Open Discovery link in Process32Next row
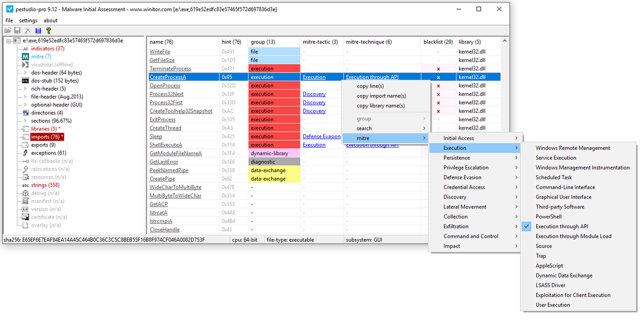 pyautogui.click(x=314, y=94)
